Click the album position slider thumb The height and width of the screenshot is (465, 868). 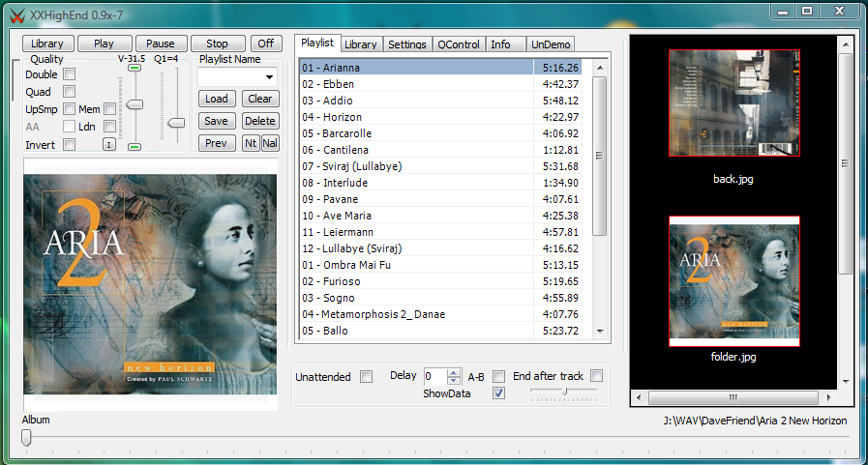26,438
